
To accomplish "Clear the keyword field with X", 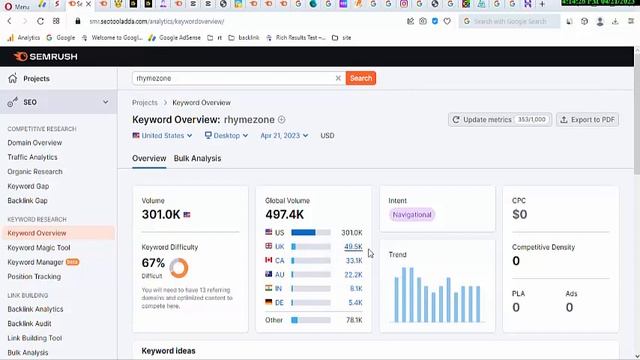I will tap(338, 78).
